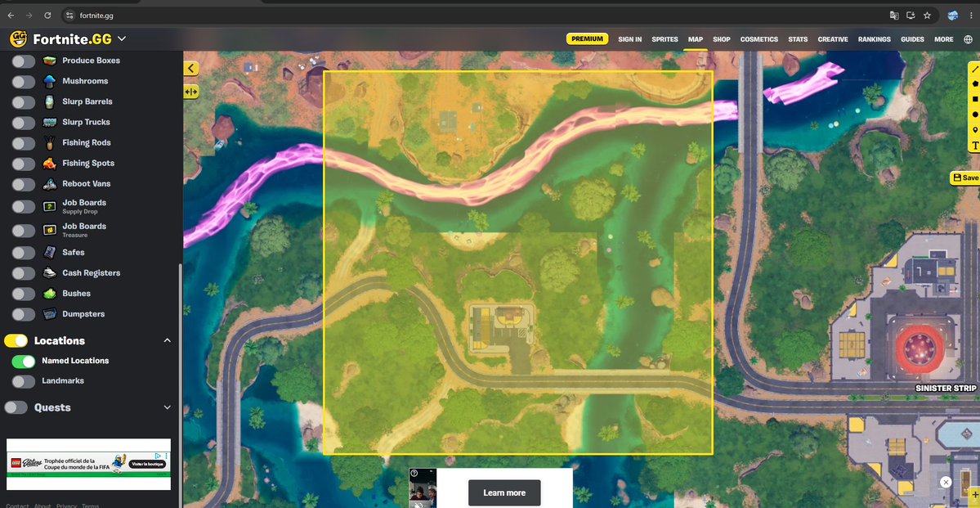Click the Cash Registers icon
This screenshot has height=508, width=980.
coord(49,272)
